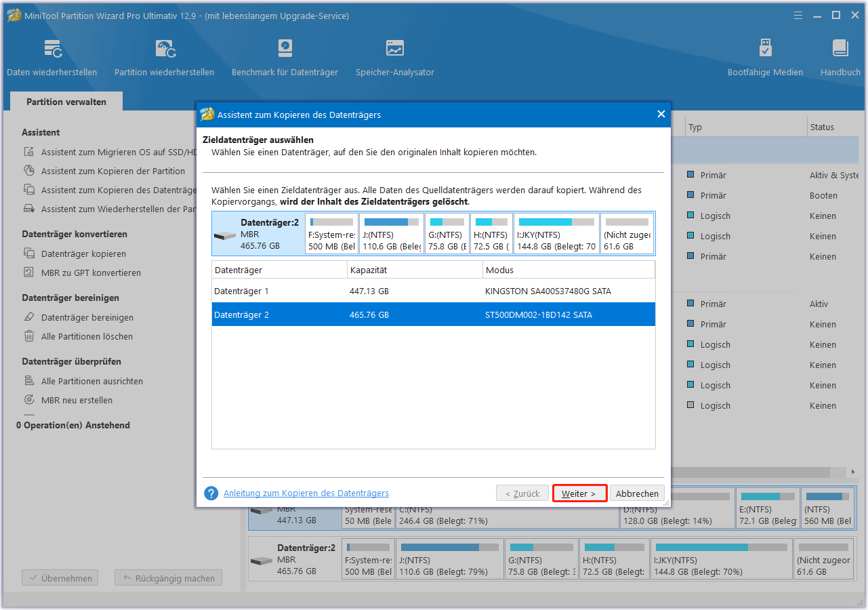Click Assistent zum Wiederherstellen der Partition icon

coord(29,209)
